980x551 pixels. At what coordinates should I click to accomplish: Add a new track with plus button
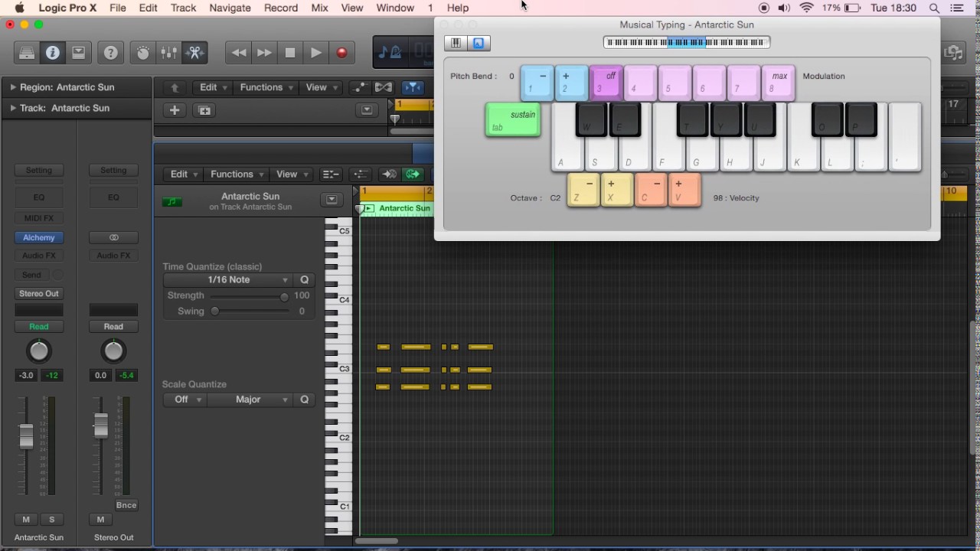click(175, 110)
